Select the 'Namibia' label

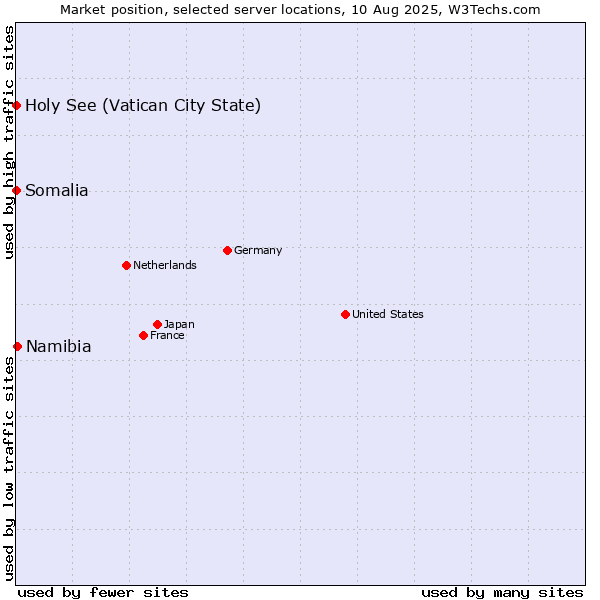(59, 347)
